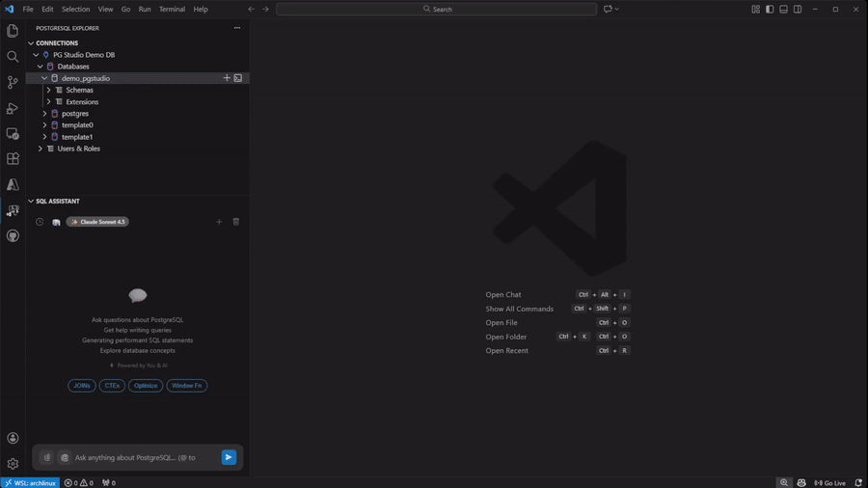Go forward with the title bar right arrow

coord(265,9)
